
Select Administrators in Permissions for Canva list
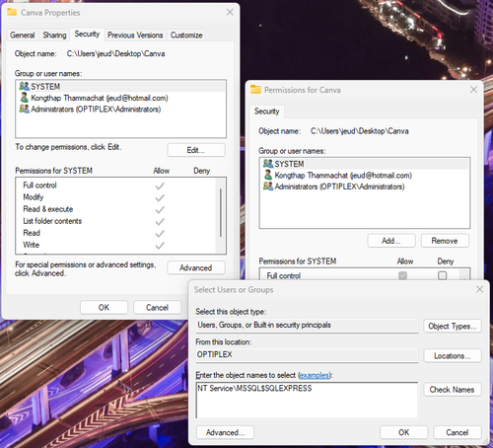coord(364,187)
